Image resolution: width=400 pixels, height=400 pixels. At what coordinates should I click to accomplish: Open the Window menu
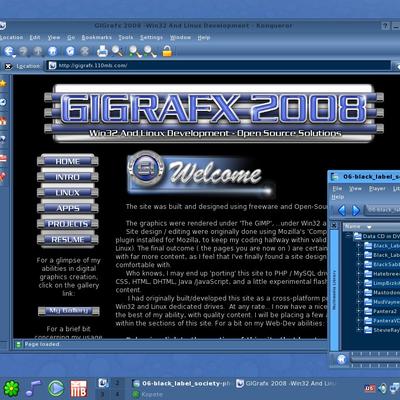click(180, 37)
